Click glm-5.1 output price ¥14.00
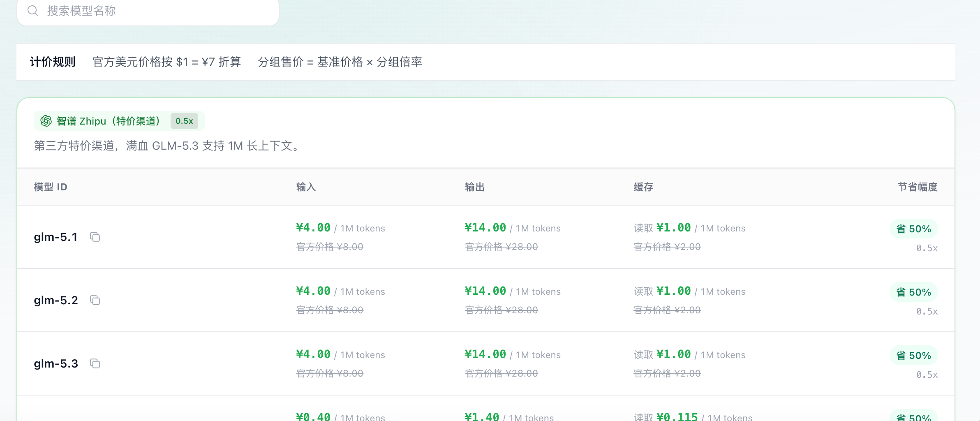The width and height of the screenshot is (980, 421). pos(485,228)
